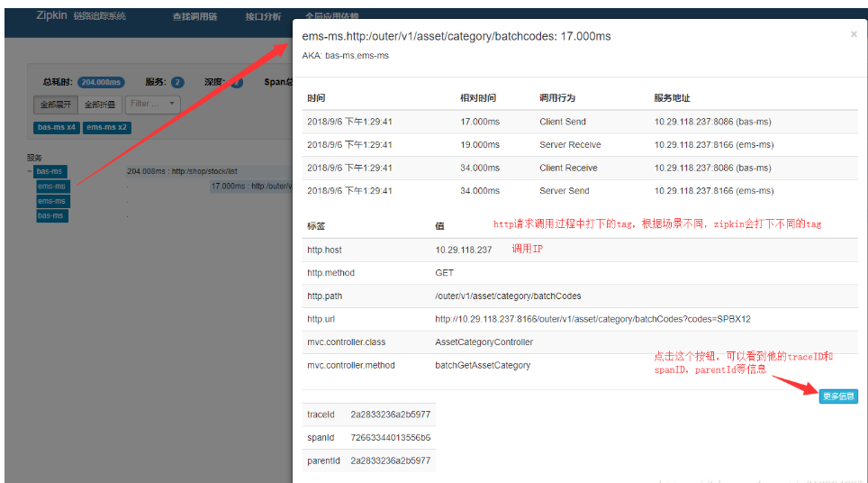Click the spanId value 72663344013556b6
Viewport: 868px width, 483px height.
click(390, 438)
